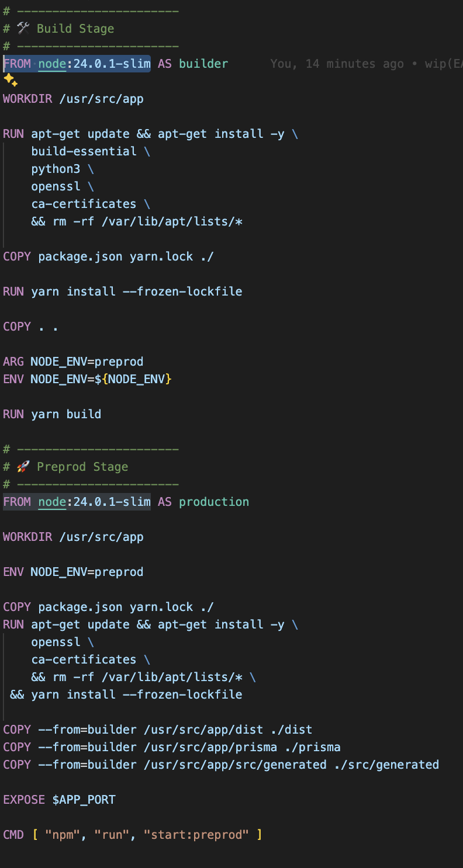Click the 'builder' stage name on the first FROM line
The width and height of the screenshot is (463, 868).
[x=203, y=64]
